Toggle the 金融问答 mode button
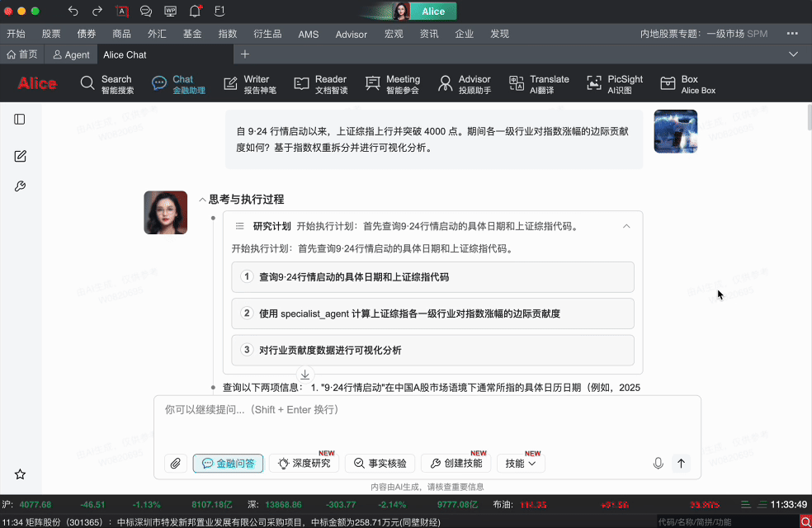The width and height of the screenshot is (812, 528). [229, 464]
